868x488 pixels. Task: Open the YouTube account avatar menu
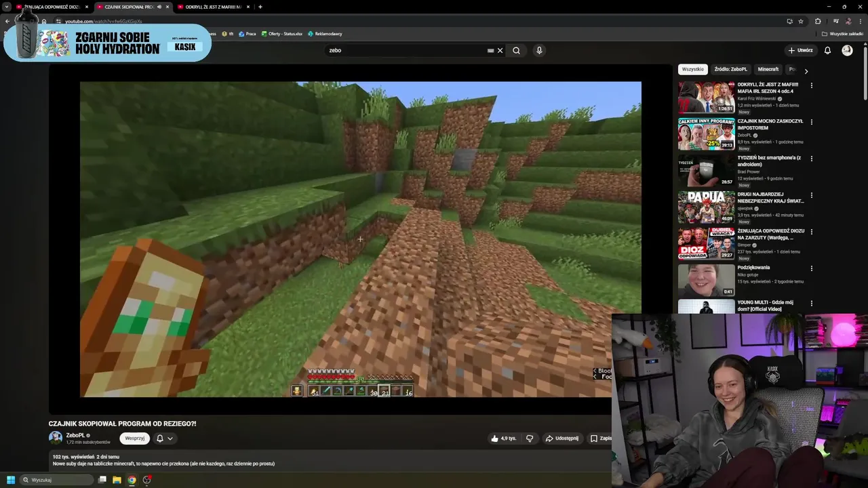[847, 50]
